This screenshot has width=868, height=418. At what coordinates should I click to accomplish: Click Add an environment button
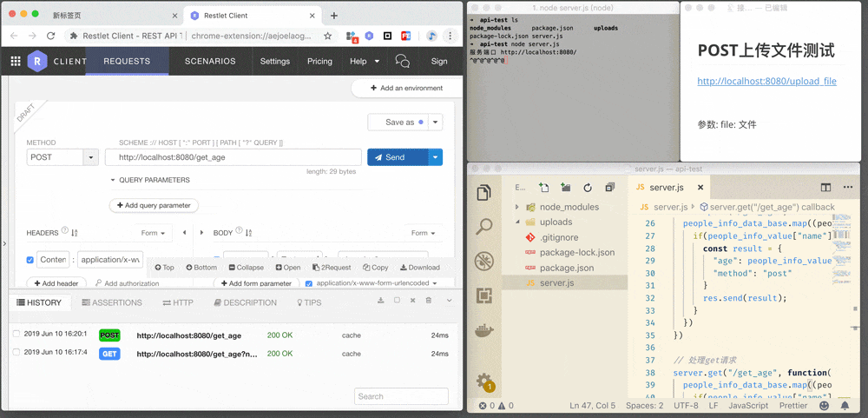tap(407, 88)
